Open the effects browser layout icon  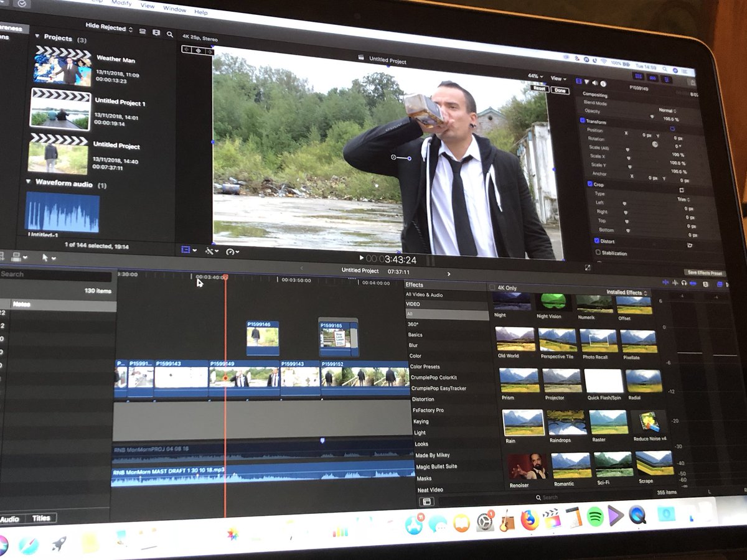click(427, 502)
